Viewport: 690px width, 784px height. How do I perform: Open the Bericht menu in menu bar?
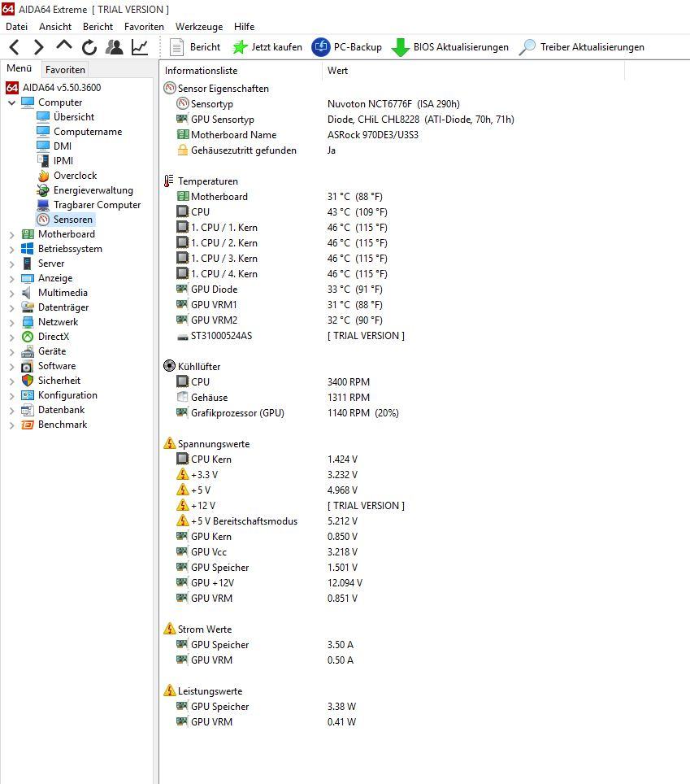click(98, 27)
